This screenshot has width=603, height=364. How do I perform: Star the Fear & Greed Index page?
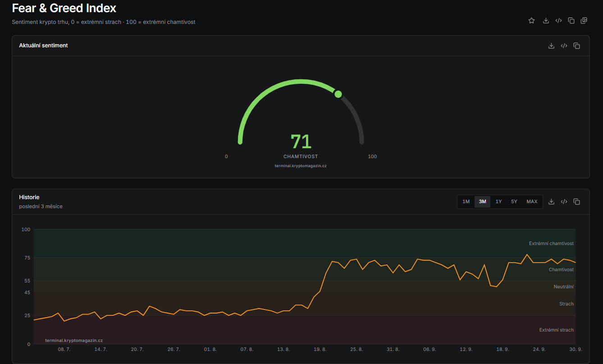(x=531, y=20)
